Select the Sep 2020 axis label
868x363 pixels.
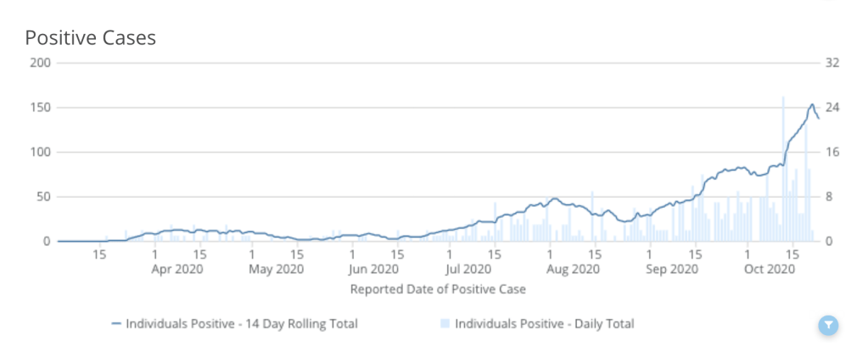pos(672,270)
